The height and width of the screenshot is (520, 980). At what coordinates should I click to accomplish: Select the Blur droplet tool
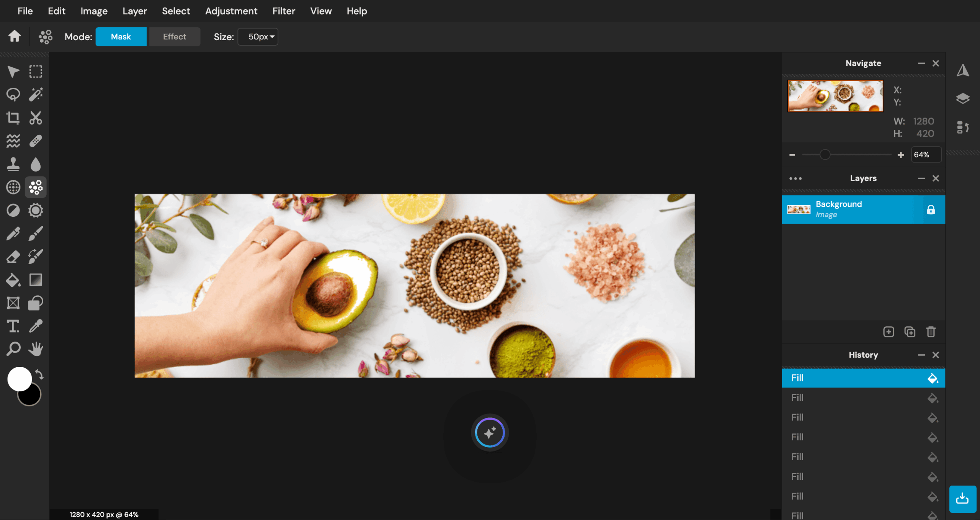point(36,164)
